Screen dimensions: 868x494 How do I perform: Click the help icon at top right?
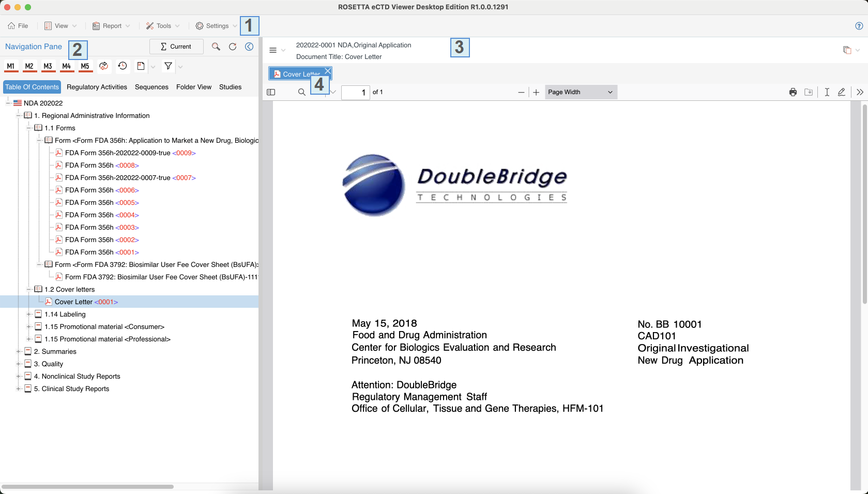[x=859, y=26]
